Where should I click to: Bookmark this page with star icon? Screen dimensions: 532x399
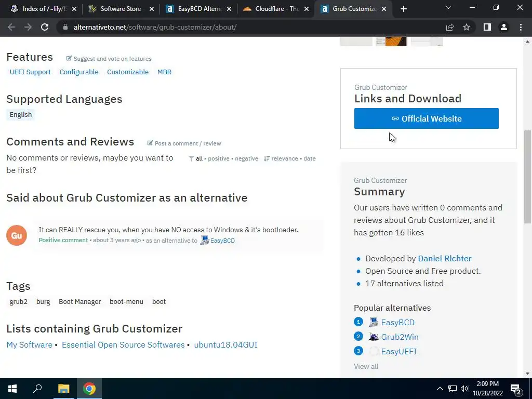(x=467, y=27)
